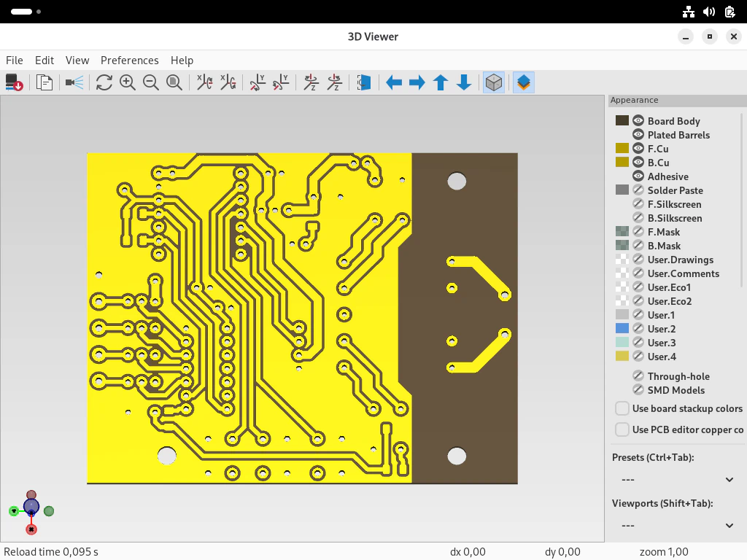Show the User.Drawings layer

638,259
